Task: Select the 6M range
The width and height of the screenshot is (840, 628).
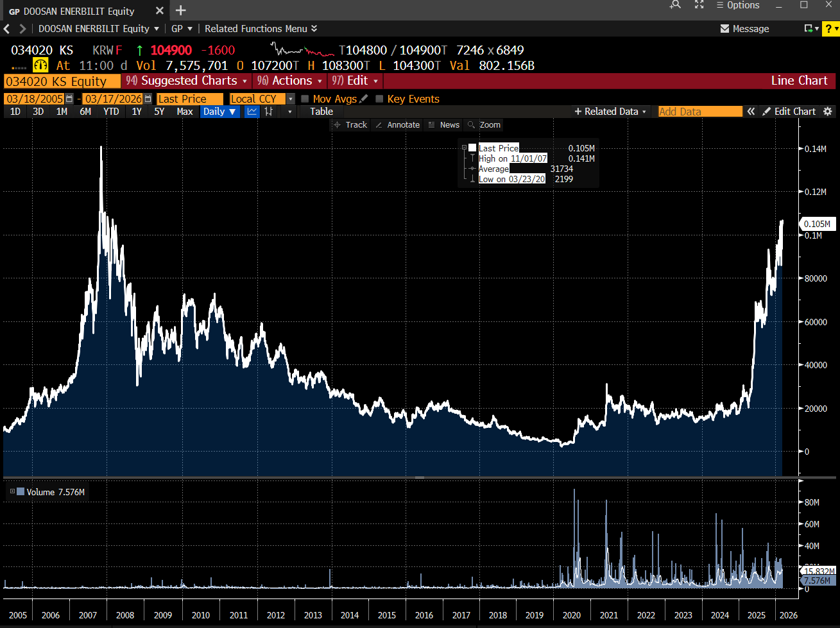Action: (85, 112)
